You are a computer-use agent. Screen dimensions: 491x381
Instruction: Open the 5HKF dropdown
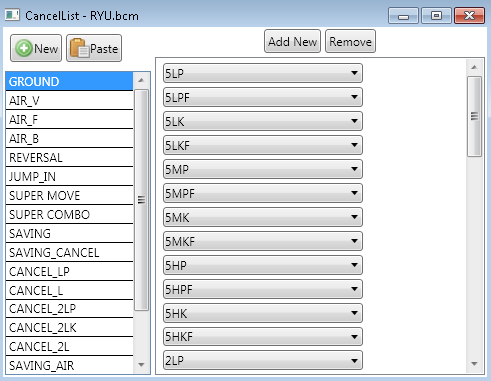(x=263, y=337)
